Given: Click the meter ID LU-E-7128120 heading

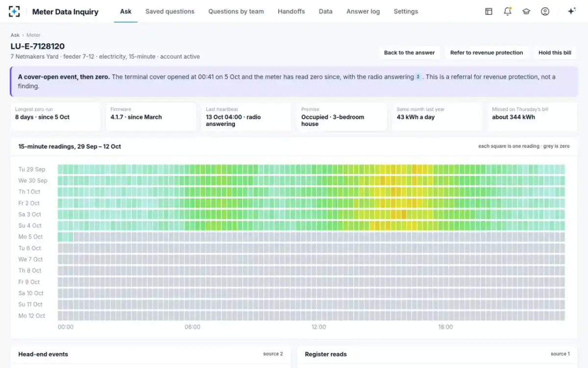Looking at the screenshot, I should click(x=38, y=47).
